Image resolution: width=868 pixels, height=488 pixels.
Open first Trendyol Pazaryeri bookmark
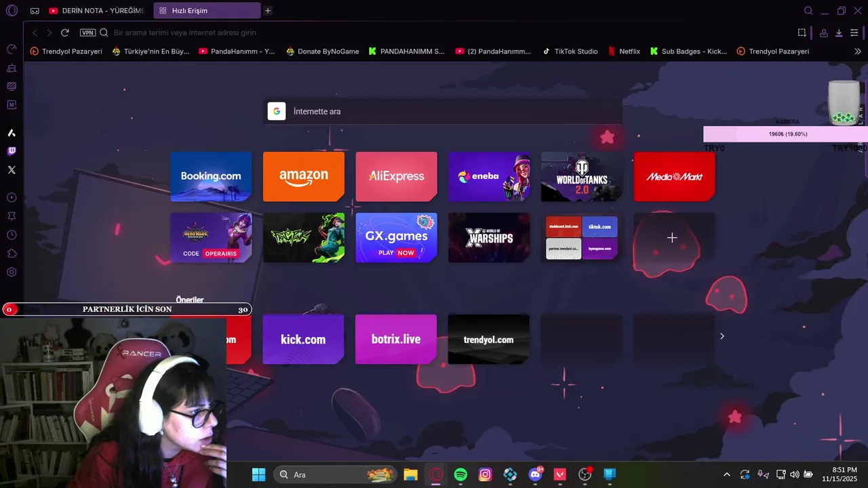pos(66,51)
